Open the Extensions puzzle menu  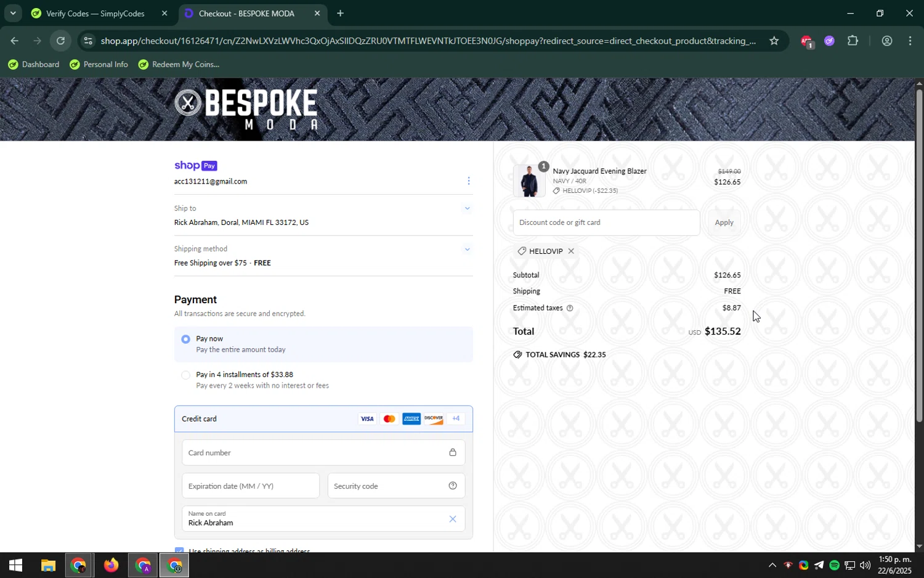(853, 41)
